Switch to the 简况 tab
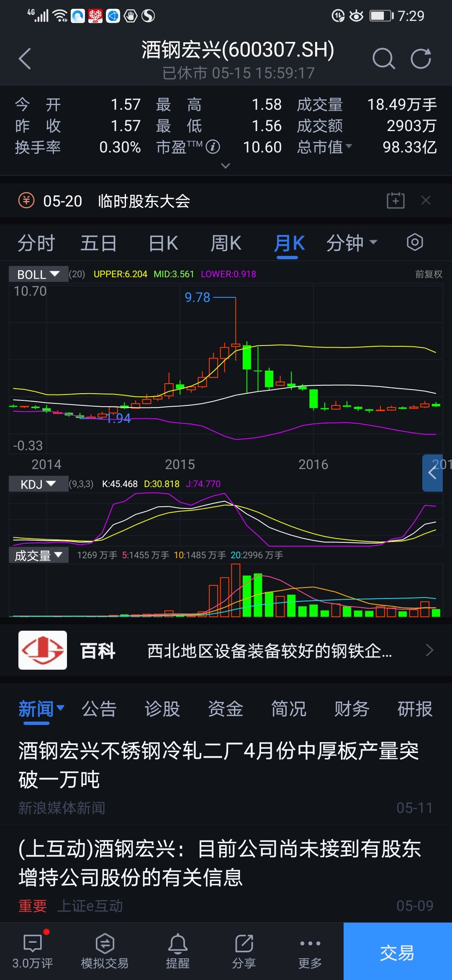Viewport: 452px width, 980px height. [289, 709]
